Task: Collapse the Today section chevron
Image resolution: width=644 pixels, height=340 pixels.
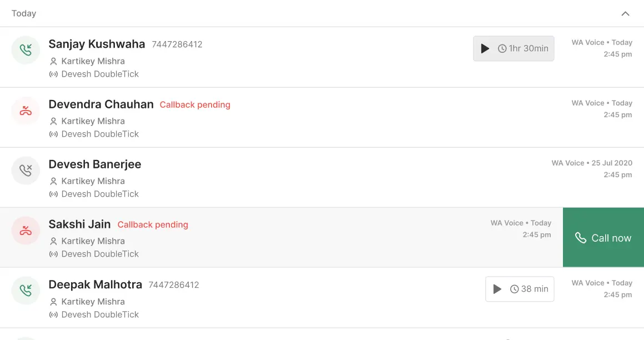Action: pyautogui.click(x=625, y=13)
